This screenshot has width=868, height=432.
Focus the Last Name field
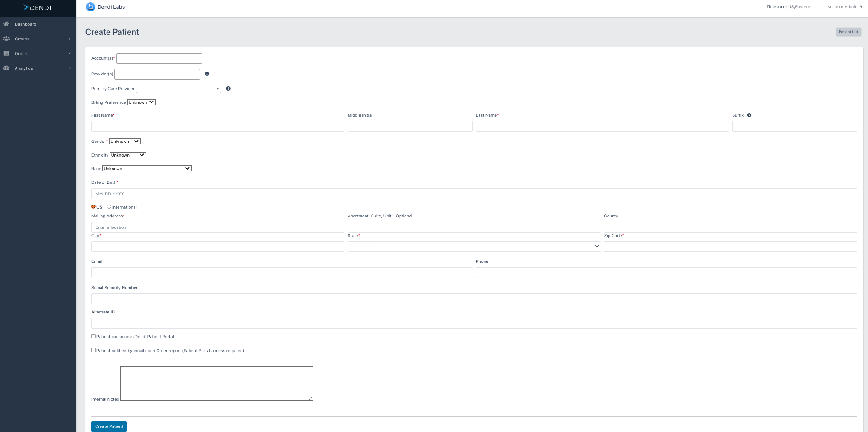pos(602,126)
